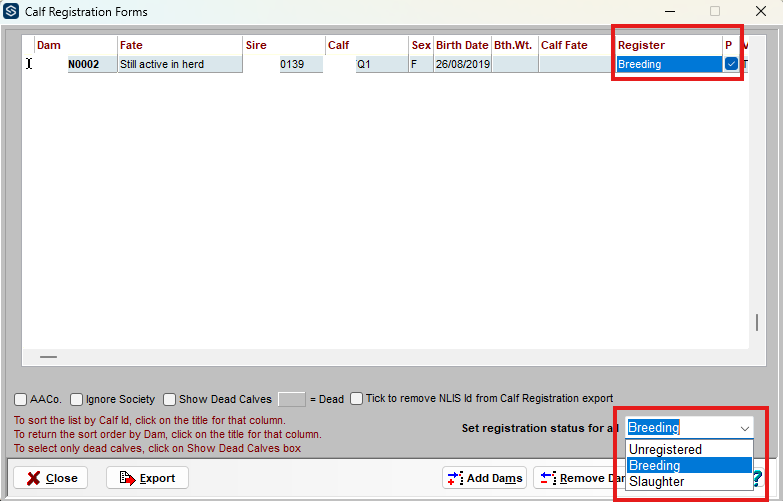Click the Register cell showing Breeding
This screenshot has height=502, width=783.
pyautogui.click(x=667, y=64)
